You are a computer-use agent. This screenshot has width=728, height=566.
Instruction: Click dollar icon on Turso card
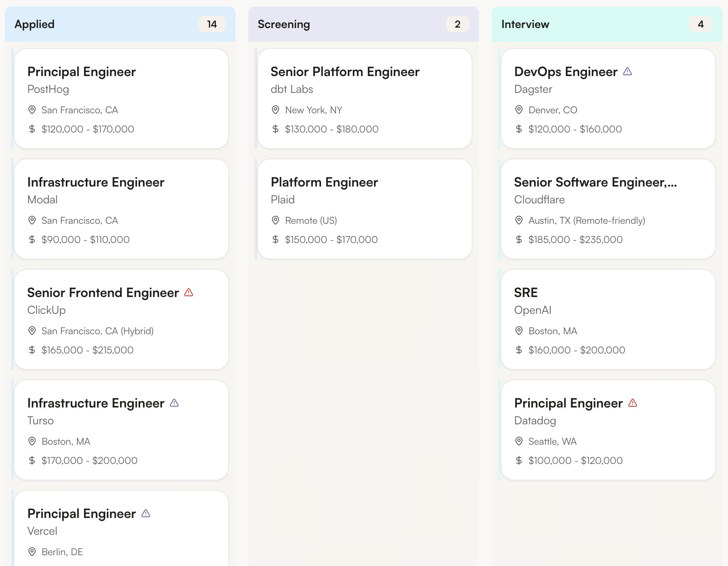point(32,460)
